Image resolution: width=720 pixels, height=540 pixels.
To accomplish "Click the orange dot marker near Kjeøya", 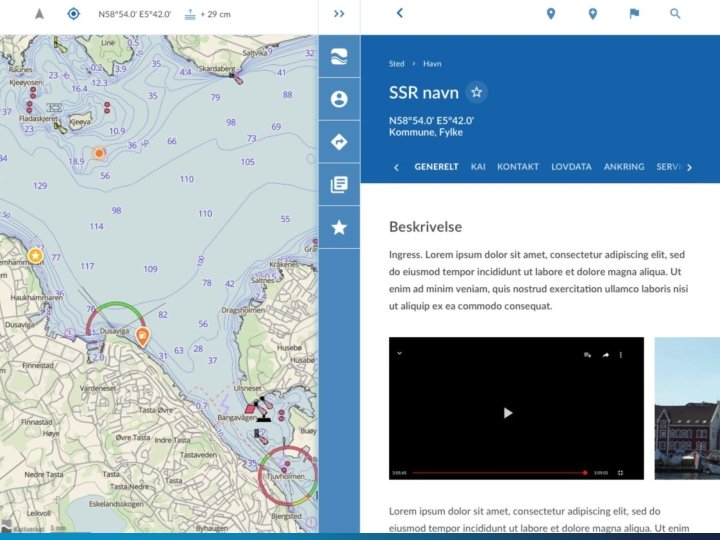I will click(x=99, y=153).
